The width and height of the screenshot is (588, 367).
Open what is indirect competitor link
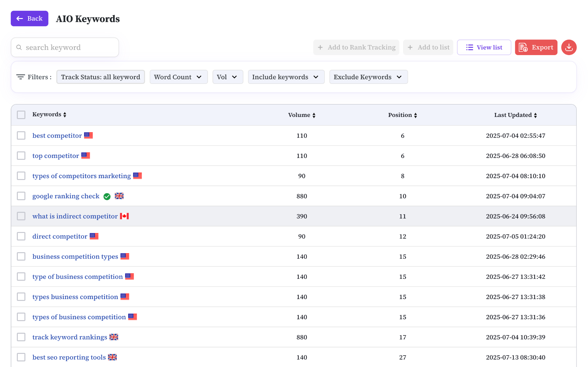[x=75, y=216]
